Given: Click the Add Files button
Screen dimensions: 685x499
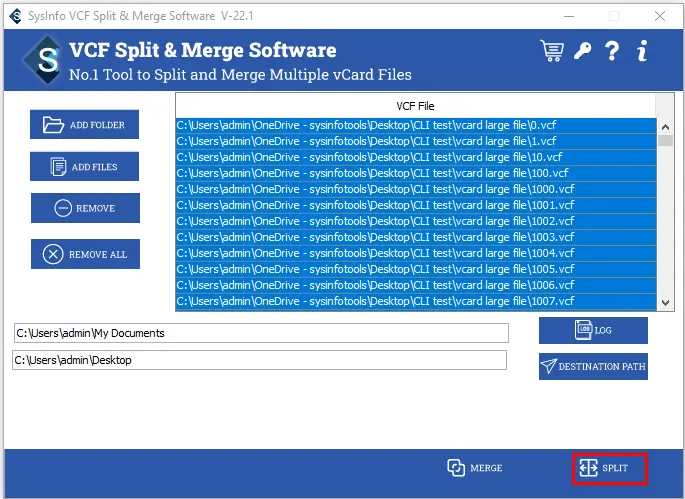Looking at the screenshot, I should pos(84,167).
